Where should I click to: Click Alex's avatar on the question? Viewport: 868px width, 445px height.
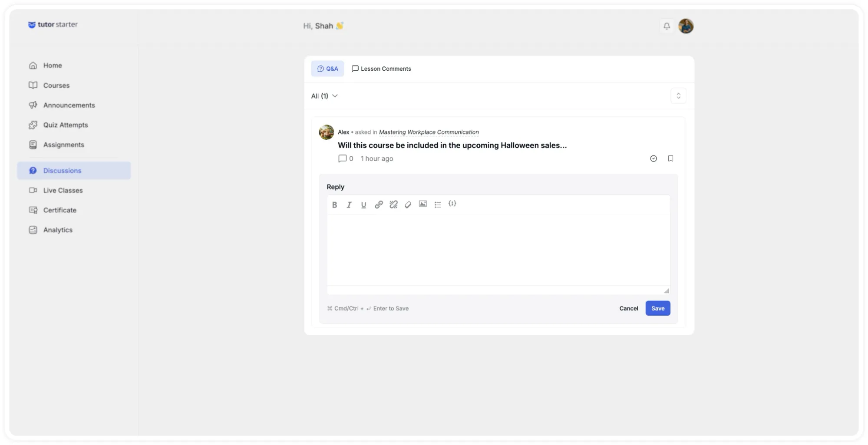[327, 132]
